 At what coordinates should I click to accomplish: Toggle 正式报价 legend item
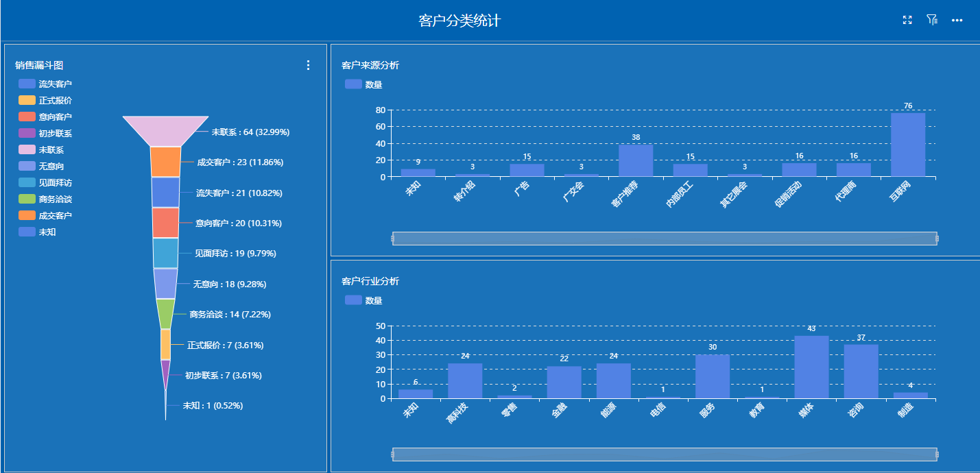[x=45, y=100]
